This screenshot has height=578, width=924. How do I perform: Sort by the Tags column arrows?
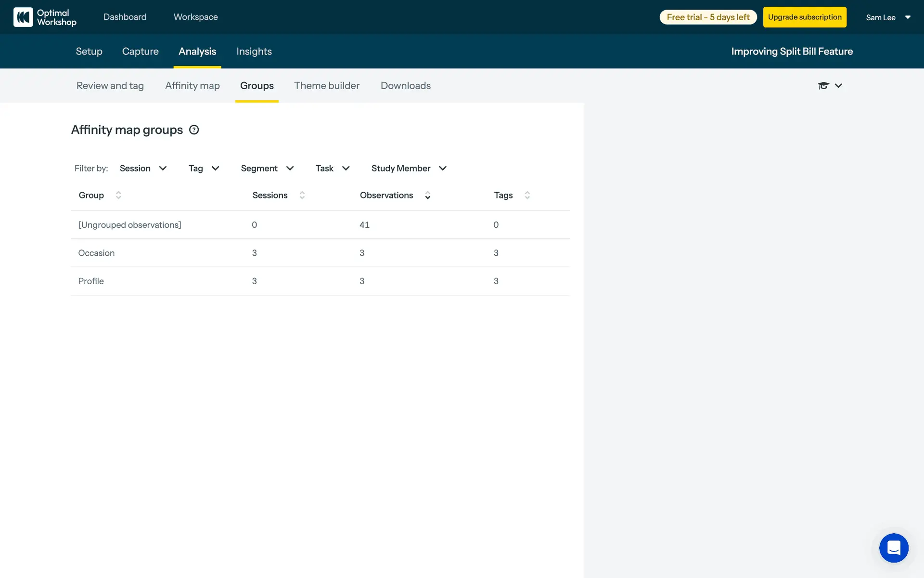527,195
